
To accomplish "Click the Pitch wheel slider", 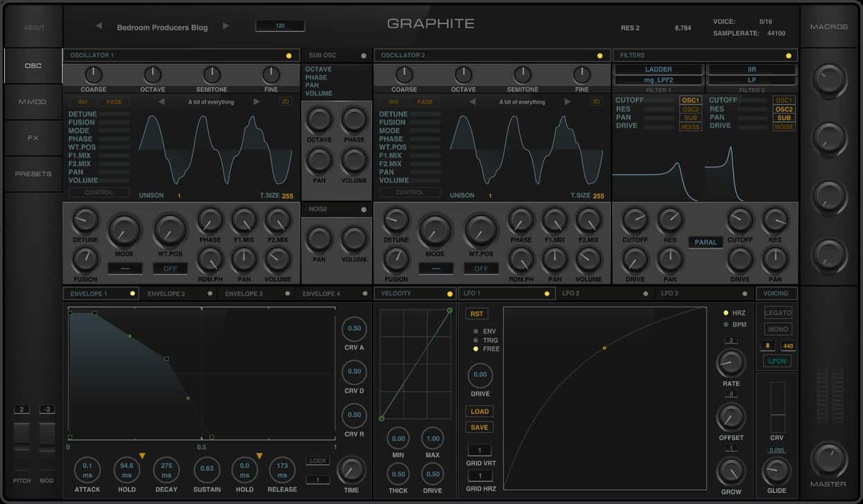I will (21, 447).
